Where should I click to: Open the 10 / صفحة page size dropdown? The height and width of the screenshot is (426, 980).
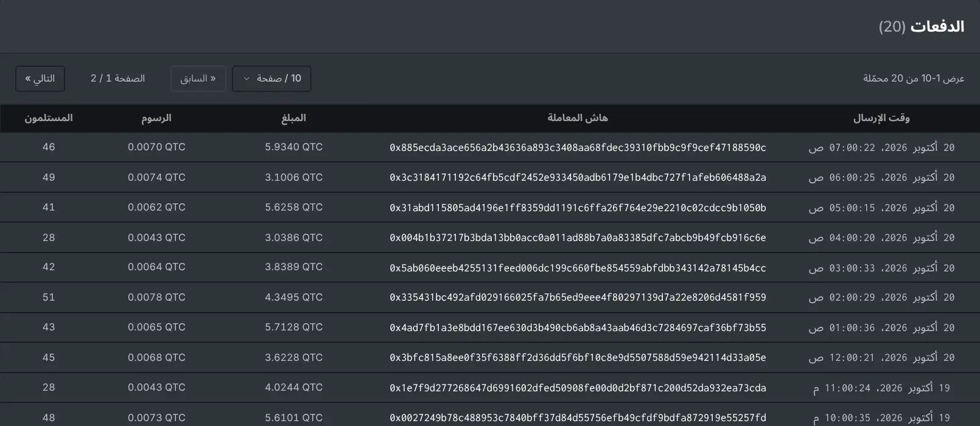[x=271, y=79]
